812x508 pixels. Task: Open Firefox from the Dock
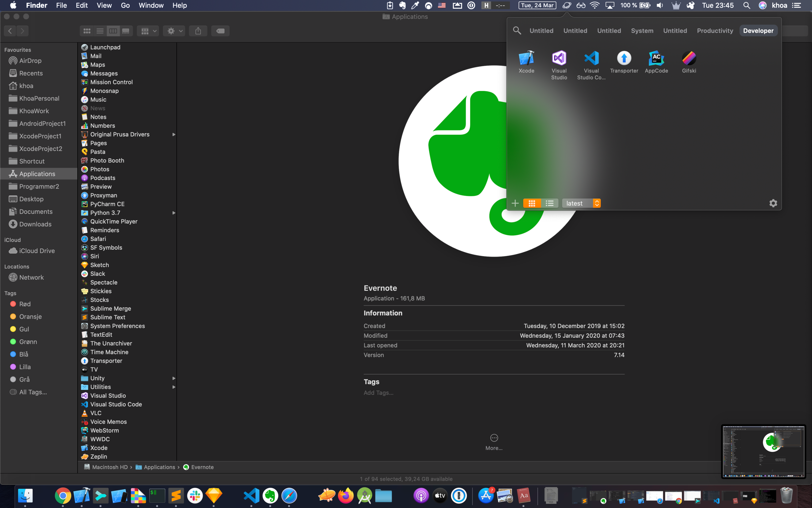[x=346, y=496]
